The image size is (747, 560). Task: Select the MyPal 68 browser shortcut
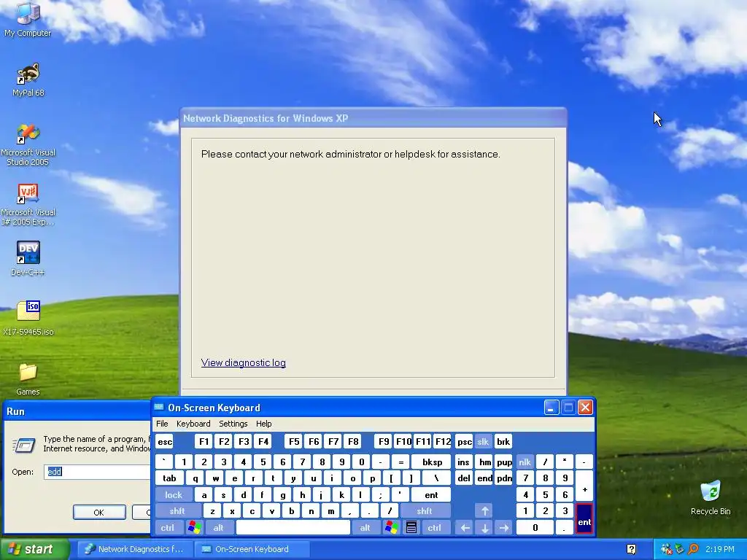coord(28,79)
